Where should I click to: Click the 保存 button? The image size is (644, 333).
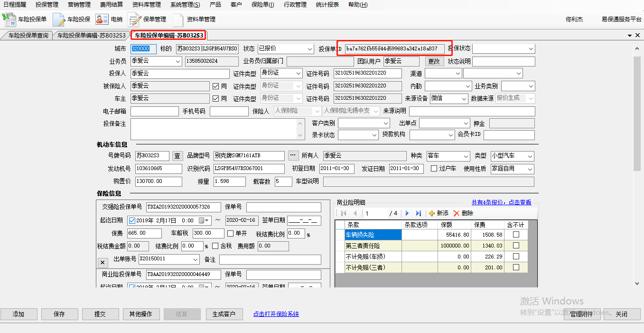pos(59,314)
